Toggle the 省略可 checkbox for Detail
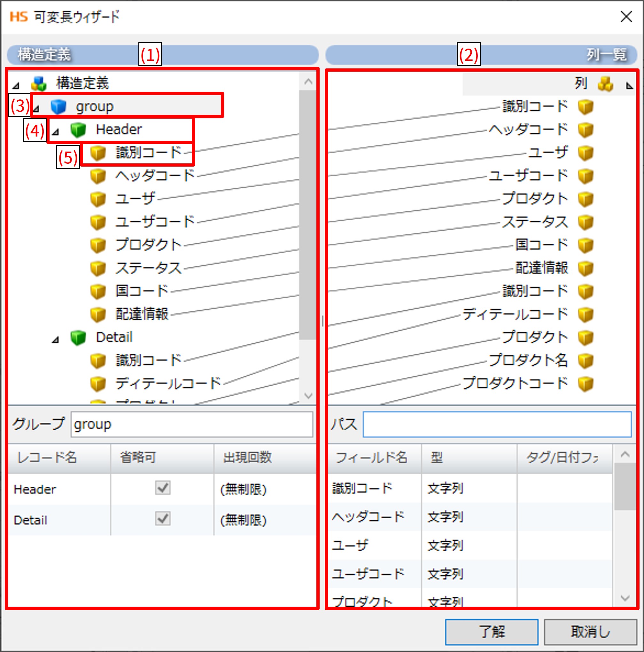 coord(163,519)
